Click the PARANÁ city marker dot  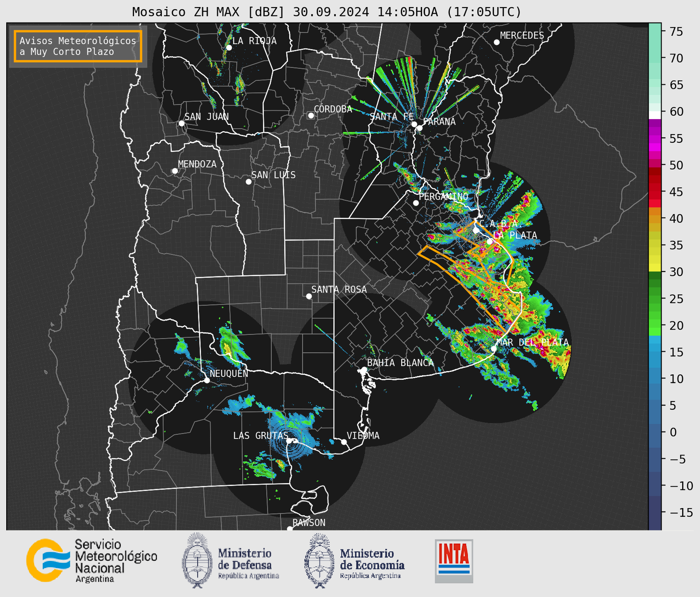(x=420, y=128)
